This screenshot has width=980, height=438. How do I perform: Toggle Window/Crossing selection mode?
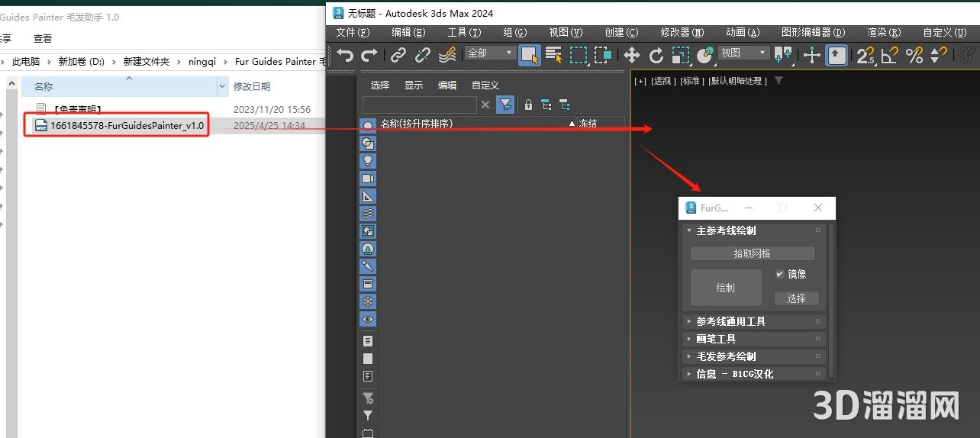pyautogui.click(x=603, y=55)
